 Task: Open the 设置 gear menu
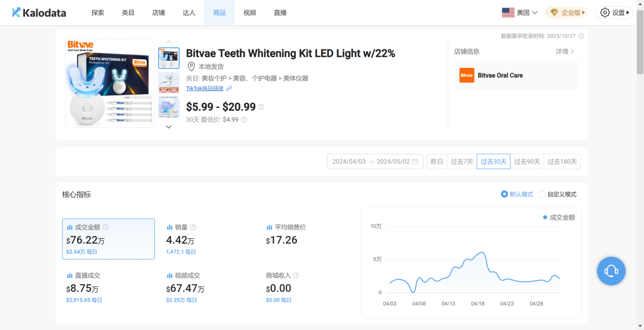coord(614,13)
